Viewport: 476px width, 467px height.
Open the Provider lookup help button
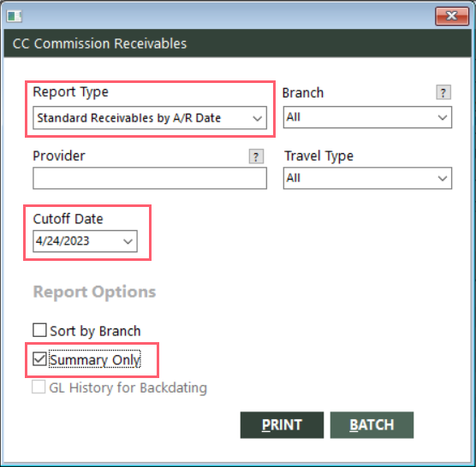click(x=256, y=157)
